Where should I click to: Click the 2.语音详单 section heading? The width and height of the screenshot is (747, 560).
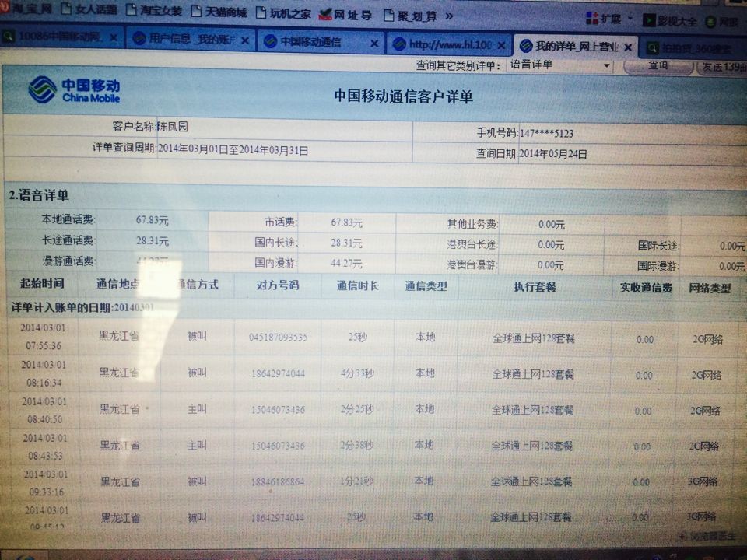click(39, 195)
